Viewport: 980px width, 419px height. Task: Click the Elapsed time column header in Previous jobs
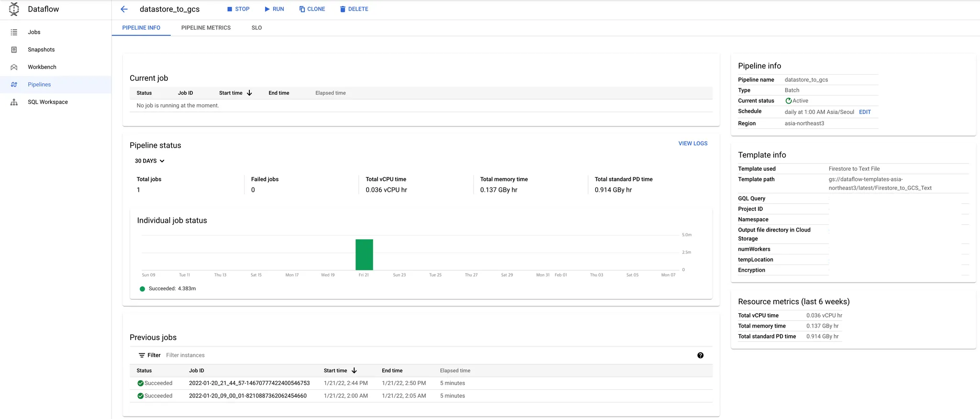click(x=455, y=371)
